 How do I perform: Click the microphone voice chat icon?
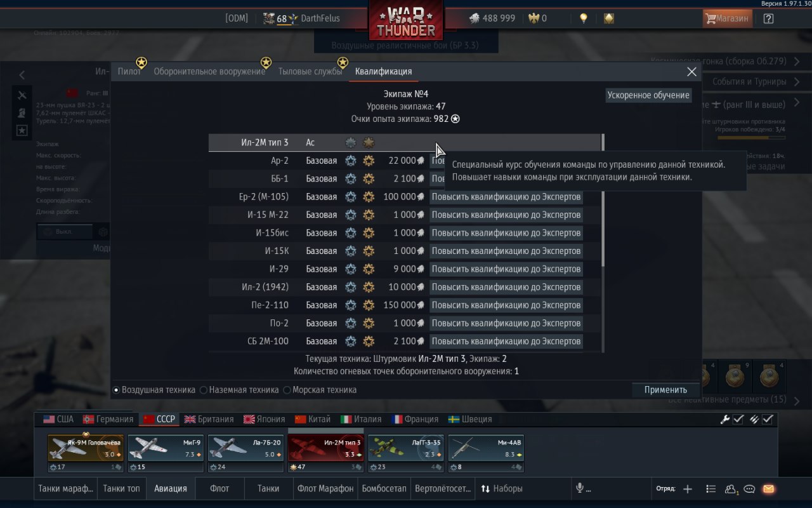coord(579,488)
